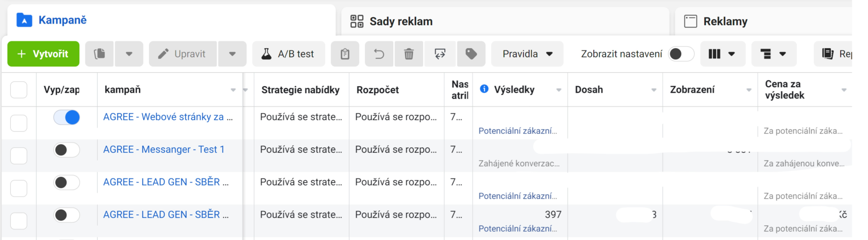This screenshot has width=868, height=240.
Task: Click the export/share arrows icon
Action: click(x=440, y=54)
